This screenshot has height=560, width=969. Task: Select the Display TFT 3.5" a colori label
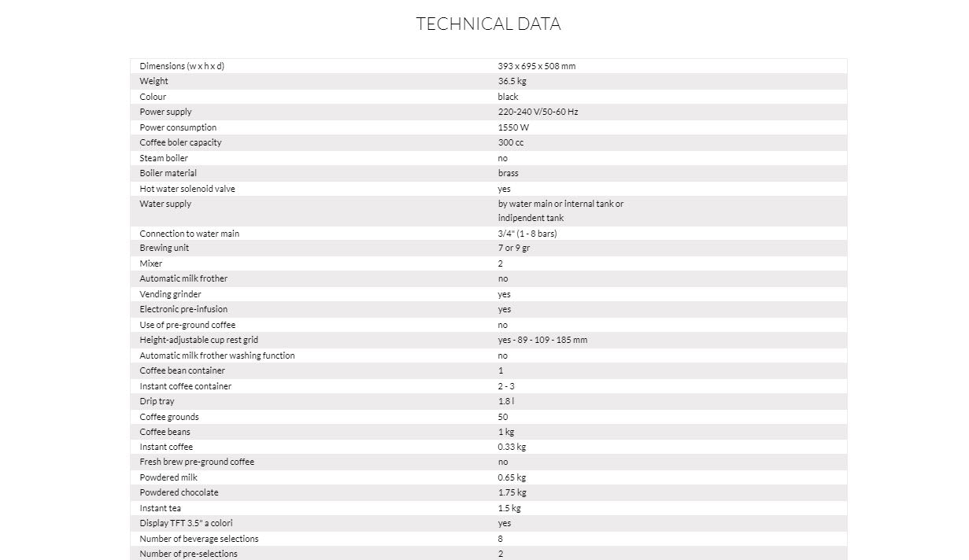pyautogui.click(x=186, y=523)
